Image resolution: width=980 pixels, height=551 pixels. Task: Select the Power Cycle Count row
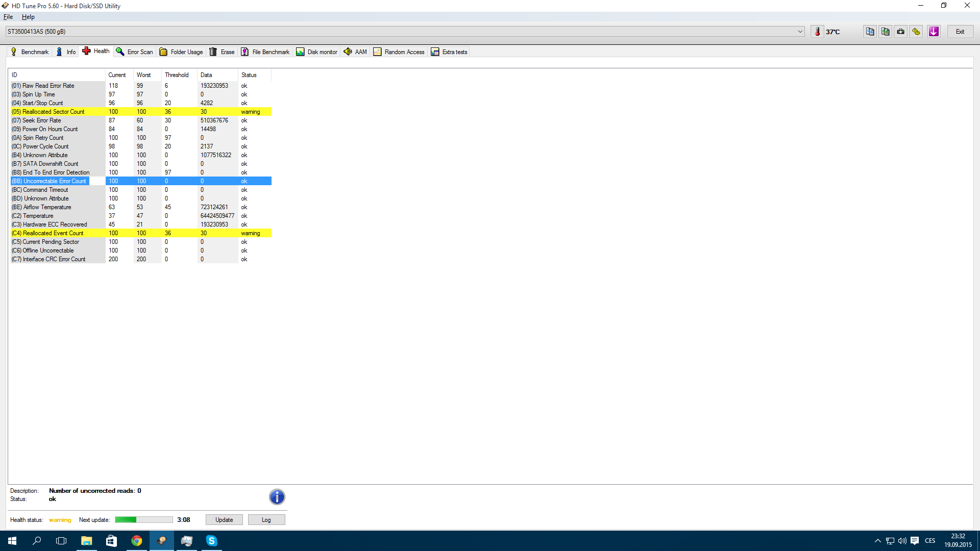pyautogui.click(x=140, y=146)
